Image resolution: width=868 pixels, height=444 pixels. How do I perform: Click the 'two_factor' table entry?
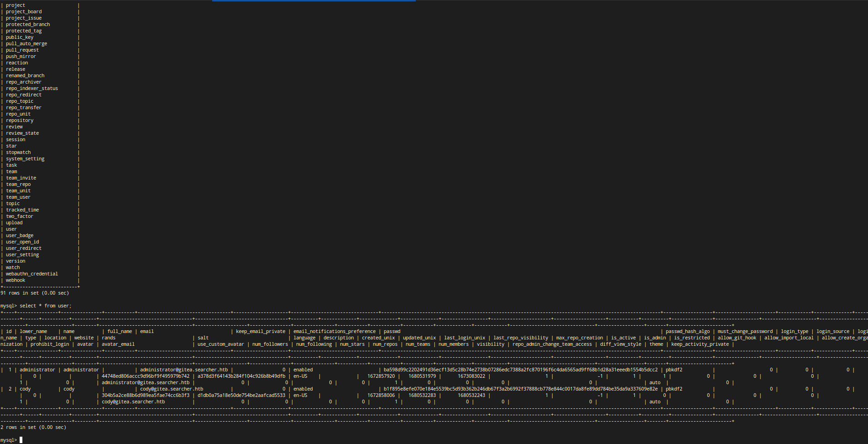(20, 216)
